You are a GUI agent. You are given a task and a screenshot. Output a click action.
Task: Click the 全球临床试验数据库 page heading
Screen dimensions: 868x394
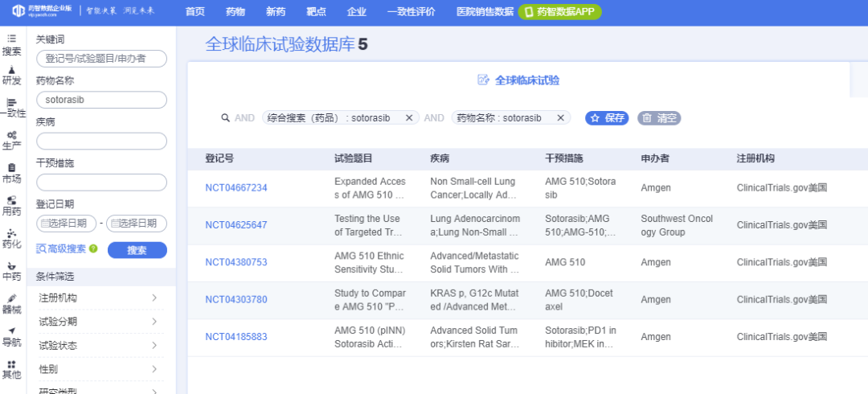[280, 44]
